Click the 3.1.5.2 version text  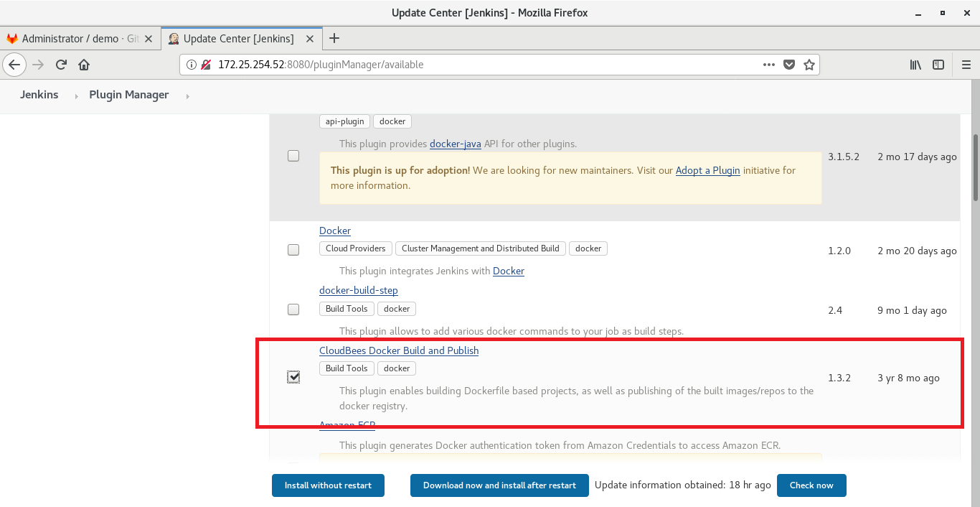tap(844, 157)
